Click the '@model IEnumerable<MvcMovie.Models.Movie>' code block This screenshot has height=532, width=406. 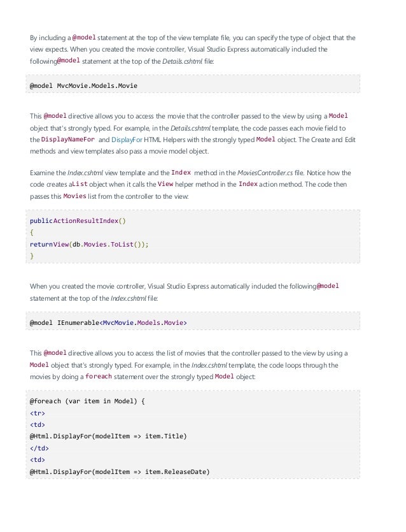point(108,323)
